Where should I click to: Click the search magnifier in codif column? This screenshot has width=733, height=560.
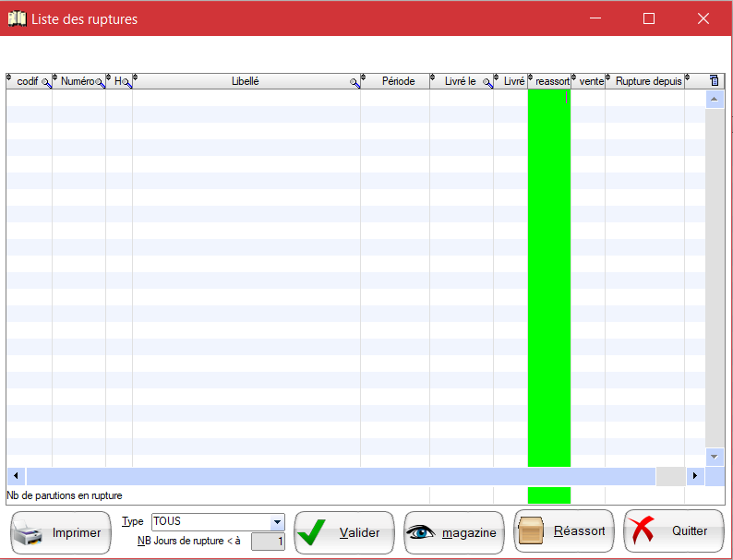(46, 83)
